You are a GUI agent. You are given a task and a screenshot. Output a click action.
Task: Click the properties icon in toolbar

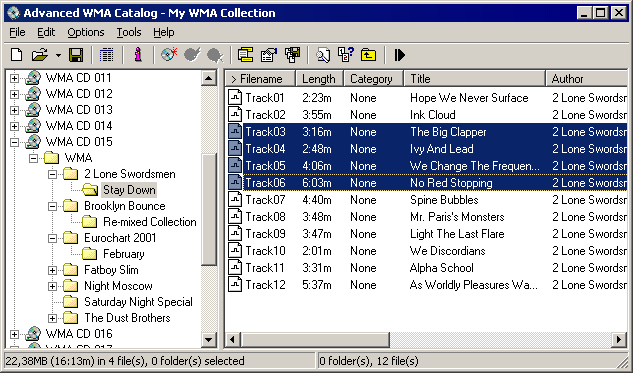pyautogui.click(x=269, y=55)
